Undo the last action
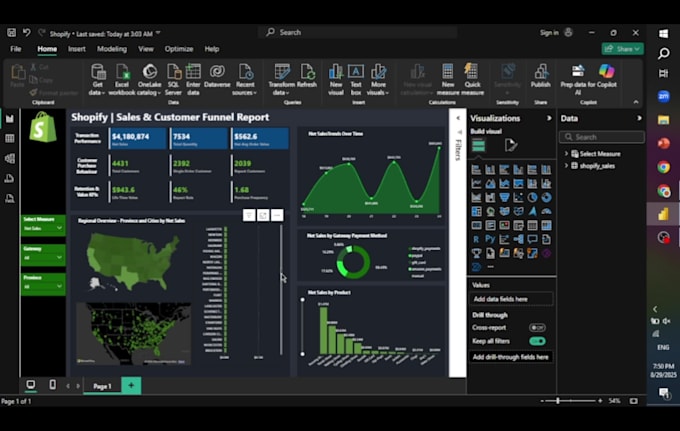The width and height of the screenshot is (680, 431). pyautogui.click(x=26, y=33)
